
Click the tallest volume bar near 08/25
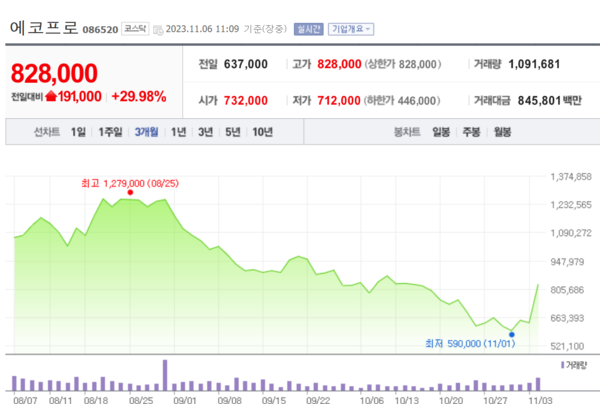click(x=165, y=374)
